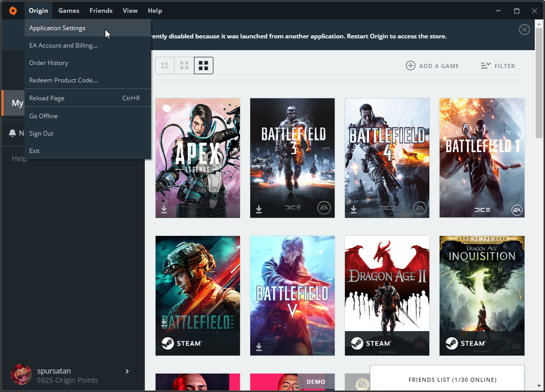Click the DEMO badge on bottom tile
Image resolution: width=545 pixels, height=392 pixels.
[x=316, y=382]
